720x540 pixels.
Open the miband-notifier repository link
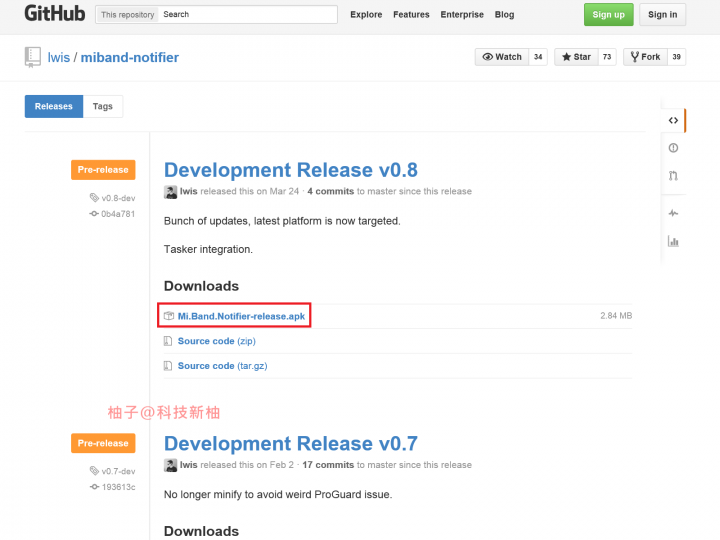(x=130, y=57)
